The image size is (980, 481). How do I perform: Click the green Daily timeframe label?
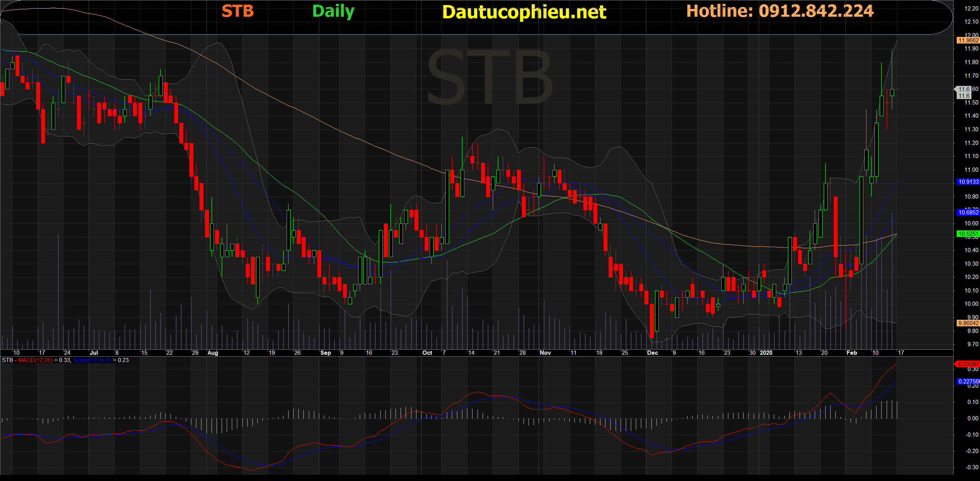point(333,11)
